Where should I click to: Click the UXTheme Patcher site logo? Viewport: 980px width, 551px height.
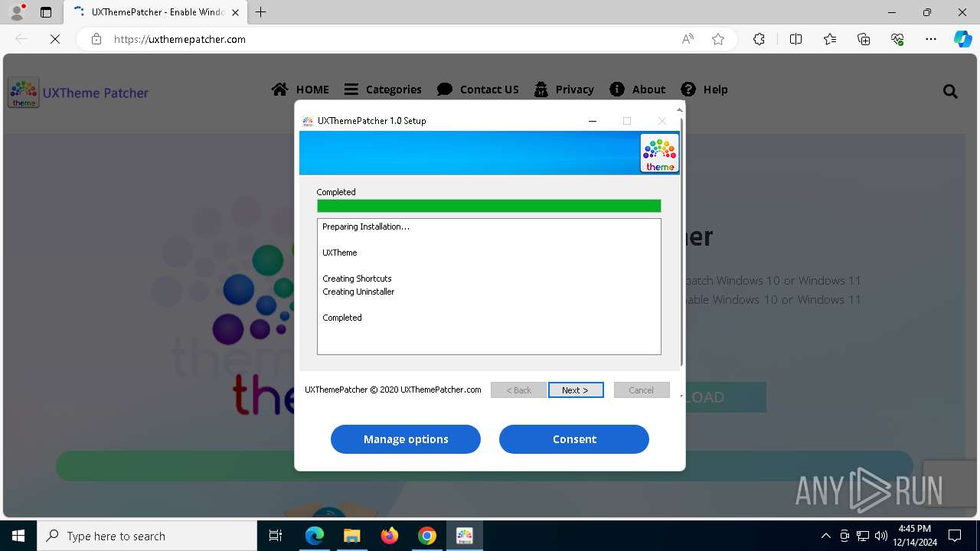(x=78, y=93)
